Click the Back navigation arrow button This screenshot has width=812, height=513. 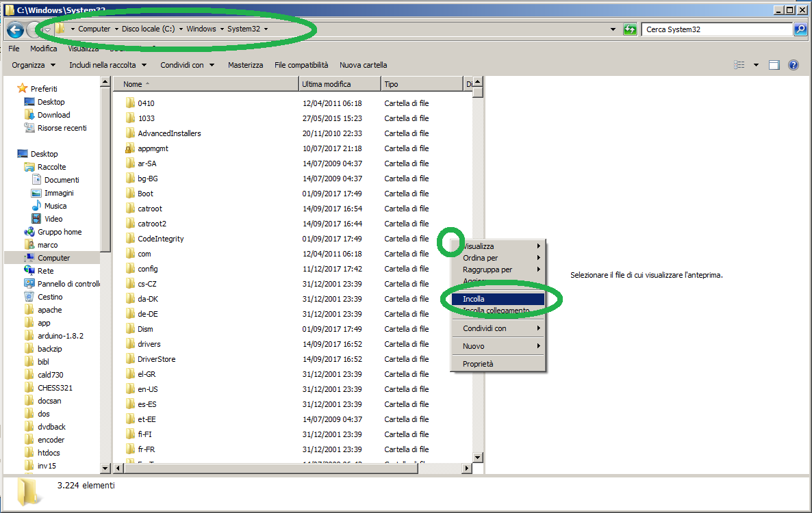[15, 30]
